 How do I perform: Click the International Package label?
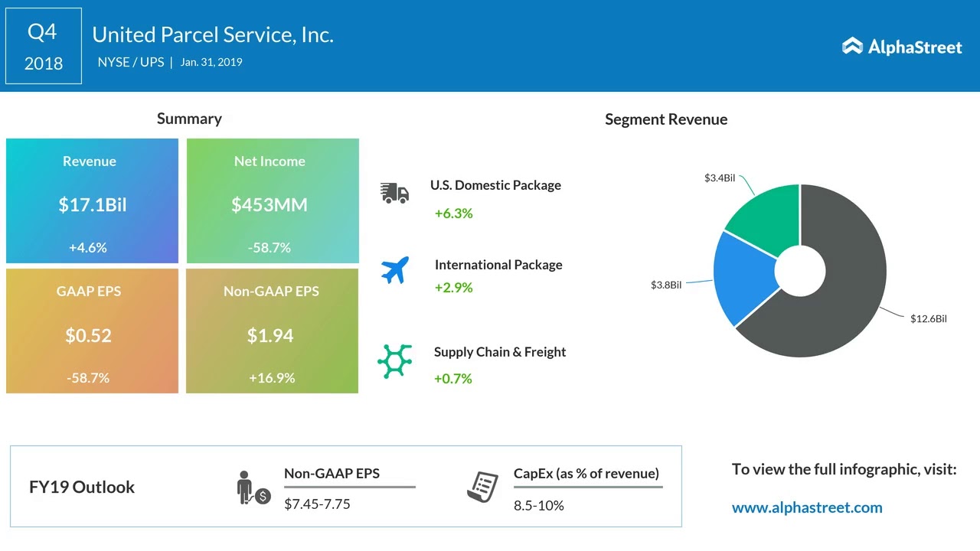pos(498,265)
